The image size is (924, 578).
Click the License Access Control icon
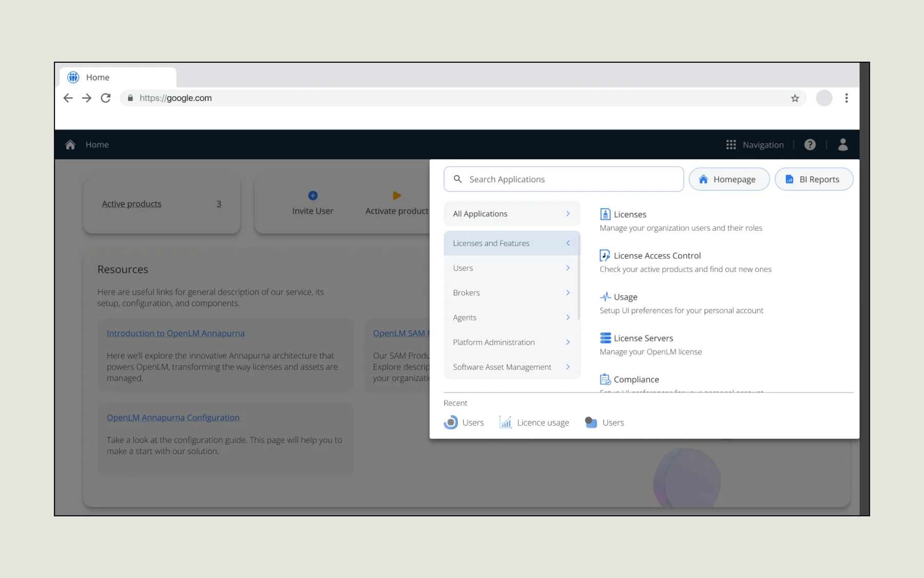tap(605, 255)
